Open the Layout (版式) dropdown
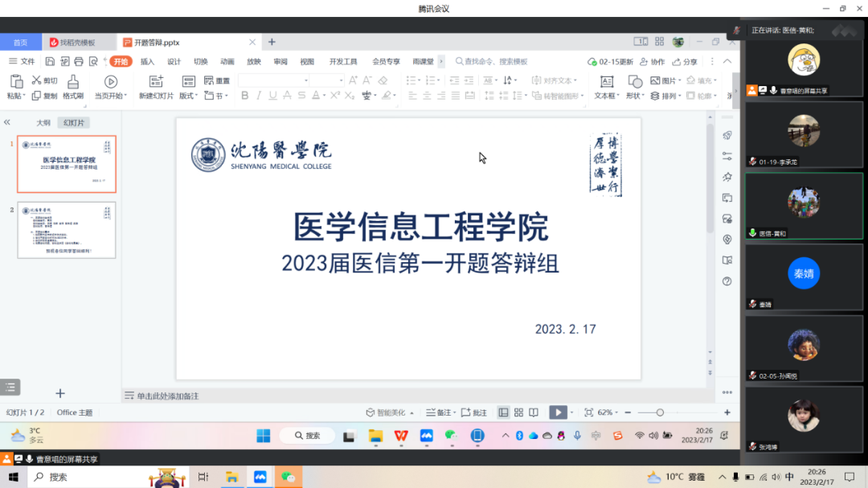The image size is (868, 488). [188, 96]
